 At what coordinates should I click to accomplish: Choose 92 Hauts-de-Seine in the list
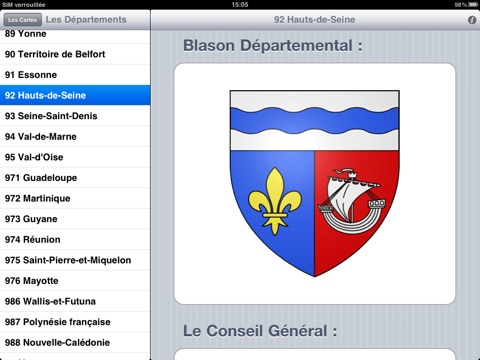point(75,95)
